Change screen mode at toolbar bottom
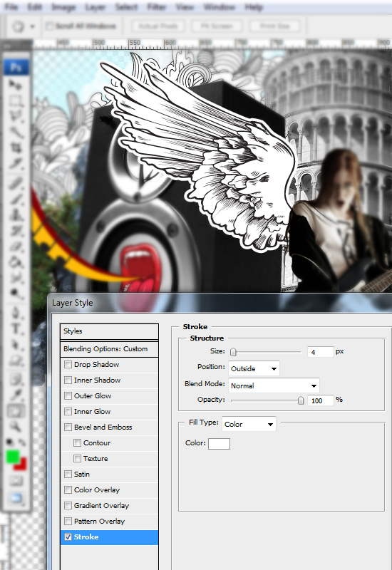 tap(15, 497)
